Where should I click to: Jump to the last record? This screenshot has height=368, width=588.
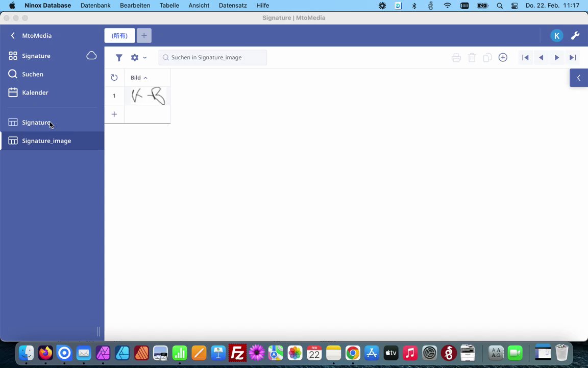tap(573, 57)
